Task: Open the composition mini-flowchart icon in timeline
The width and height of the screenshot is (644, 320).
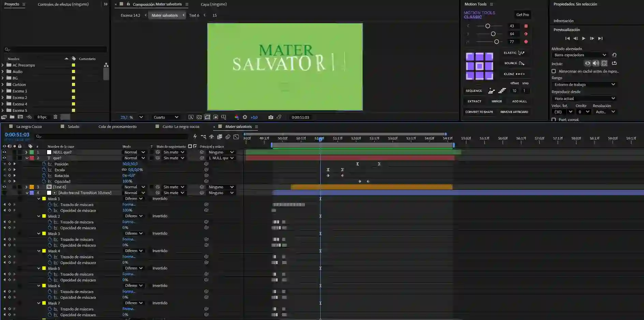Action: coord(203,137)
